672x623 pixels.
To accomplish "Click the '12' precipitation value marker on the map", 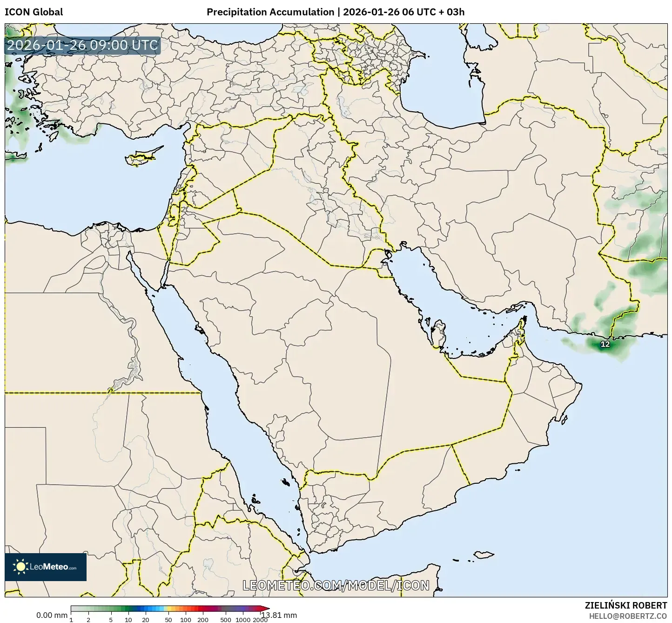I will [x=605, y=345].
